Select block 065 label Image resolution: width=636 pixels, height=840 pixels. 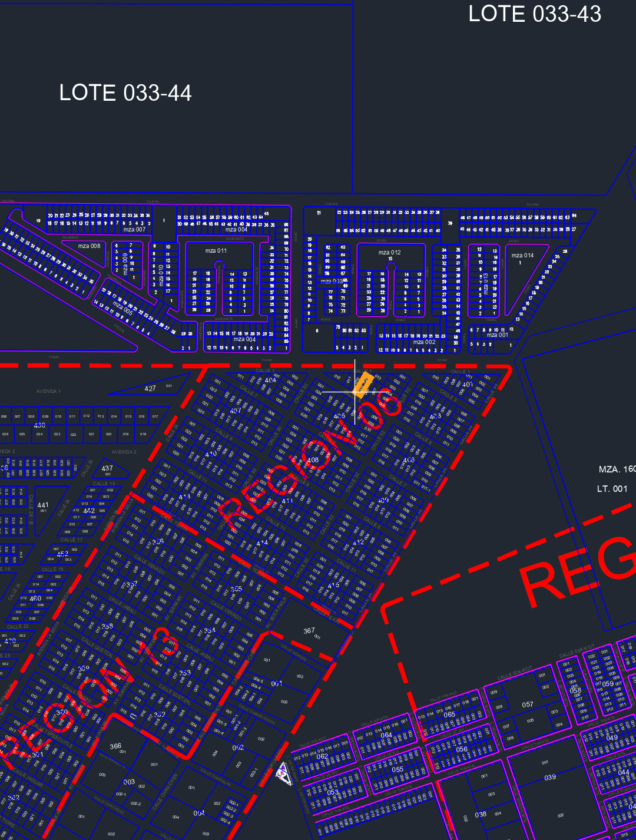point(449,714)
